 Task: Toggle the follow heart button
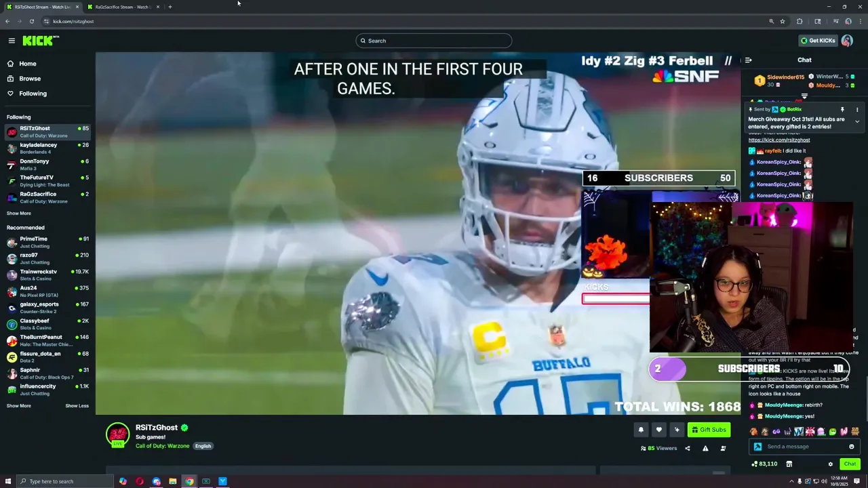658,430
